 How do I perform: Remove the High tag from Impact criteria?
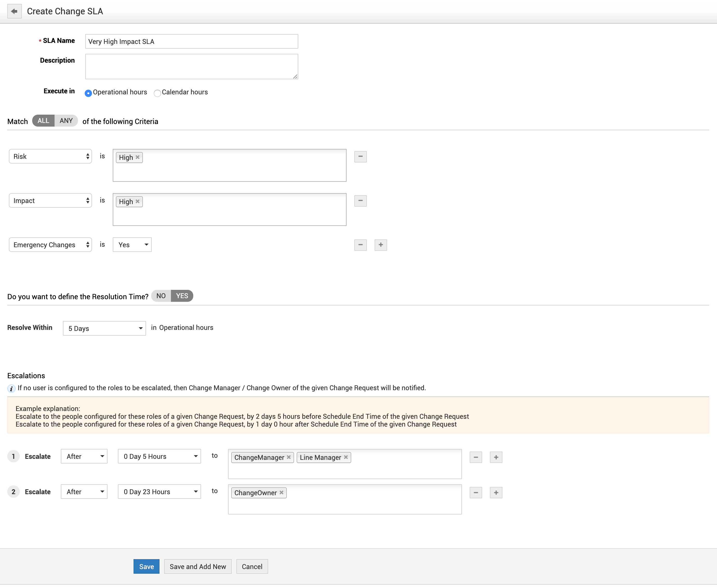137,201
